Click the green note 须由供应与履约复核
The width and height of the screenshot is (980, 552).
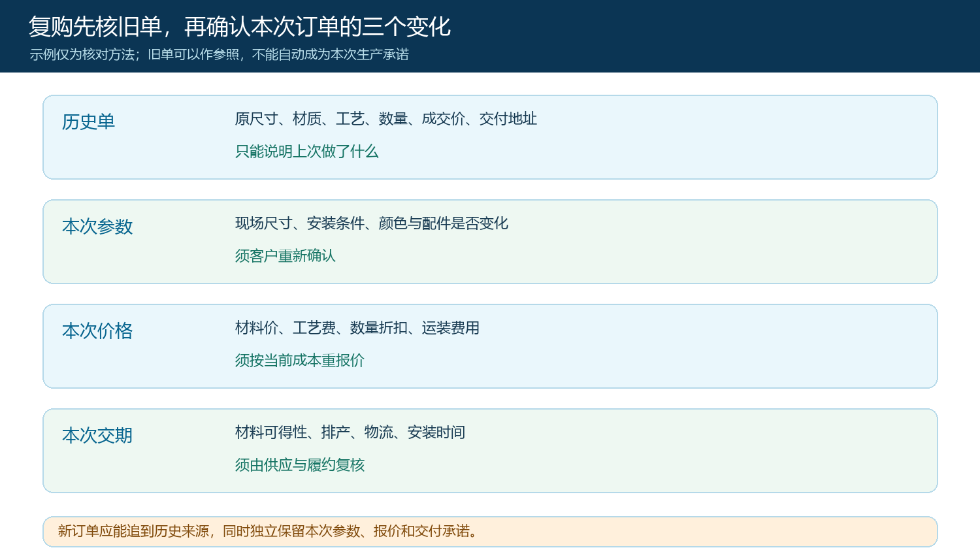(x=300, y=464)
